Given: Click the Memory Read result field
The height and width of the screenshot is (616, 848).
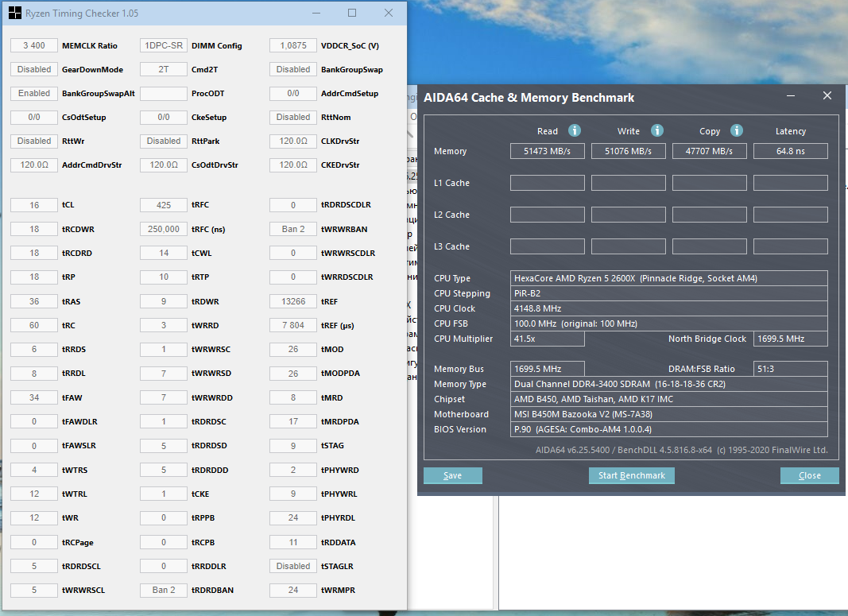Looking at the screenshot, I should (548, 151).
